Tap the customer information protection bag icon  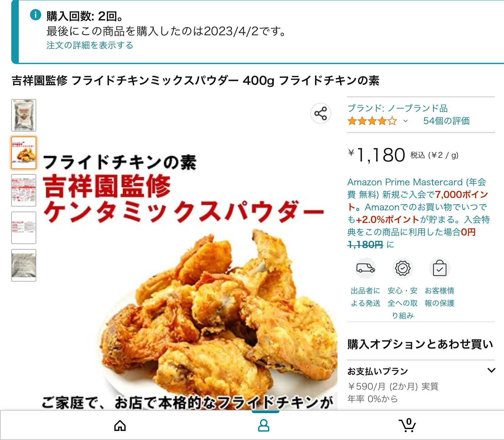click(x=440, y=268)
